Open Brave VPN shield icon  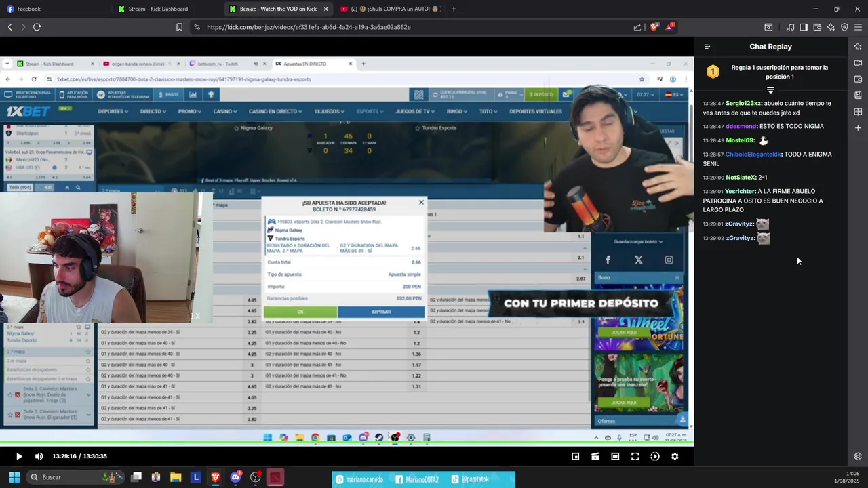click(x=844, y=27)
